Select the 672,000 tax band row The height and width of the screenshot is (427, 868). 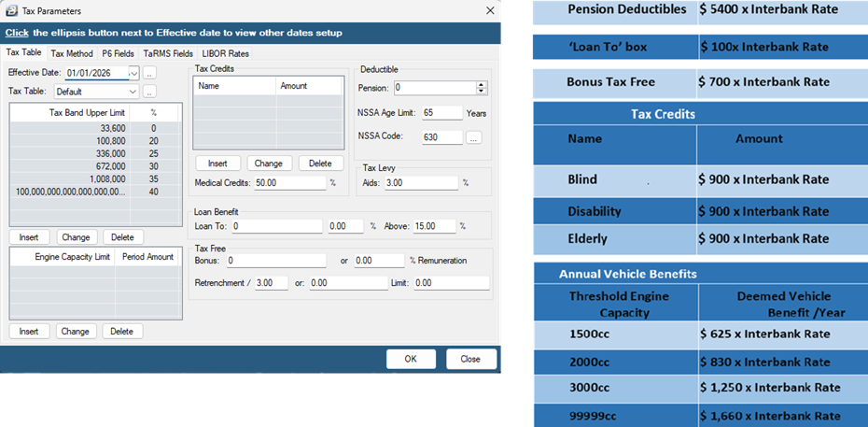pyautogui.click(x=94, y=166)
